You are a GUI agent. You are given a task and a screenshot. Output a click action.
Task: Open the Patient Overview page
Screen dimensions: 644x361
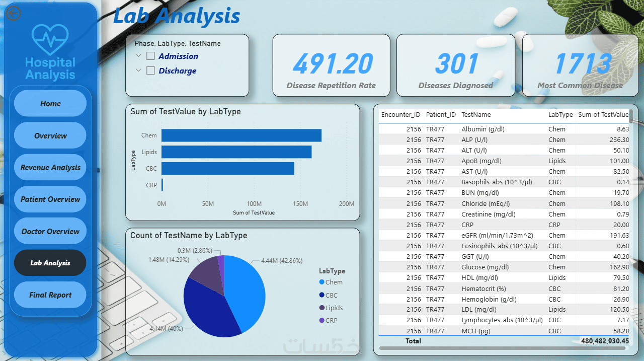[x=50, y=199]
